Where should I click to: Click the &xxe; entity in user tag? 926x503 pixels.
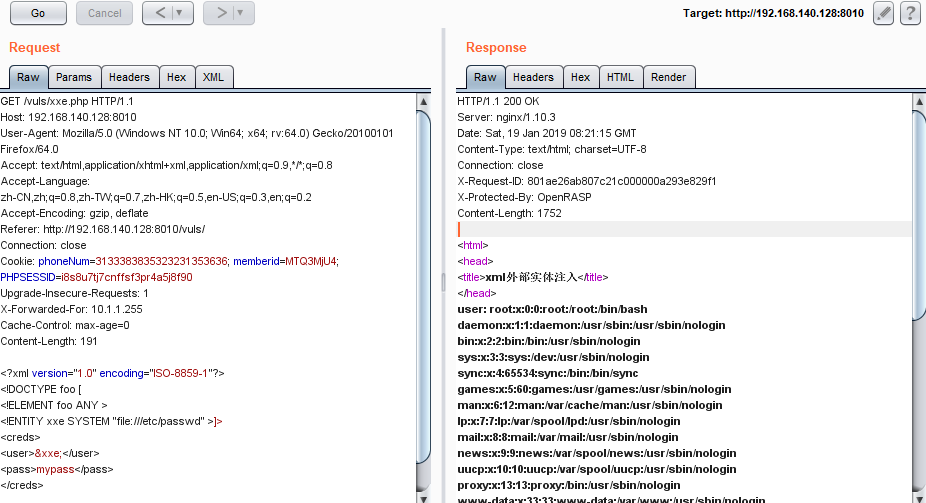click(48, 453)
